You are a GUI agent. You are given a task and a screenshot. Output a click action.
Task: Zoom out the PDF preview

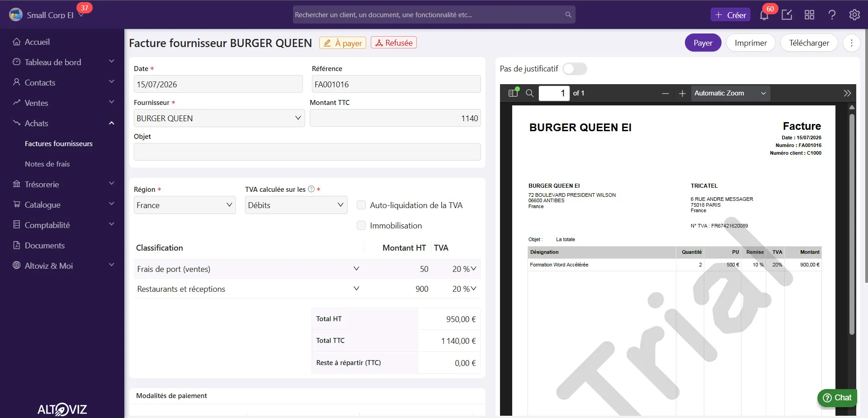pos(665,94)
